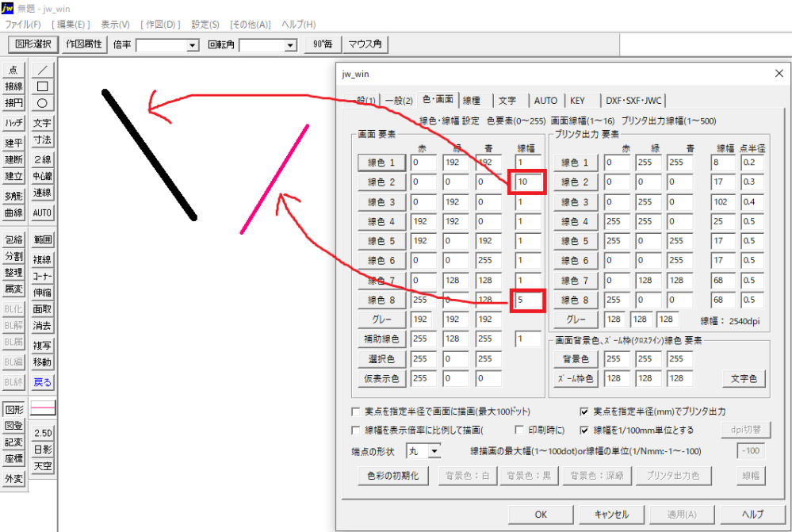Screen dimensions: 792x532
Task: Click the 点 point tool
Action: tap(13, 70)
